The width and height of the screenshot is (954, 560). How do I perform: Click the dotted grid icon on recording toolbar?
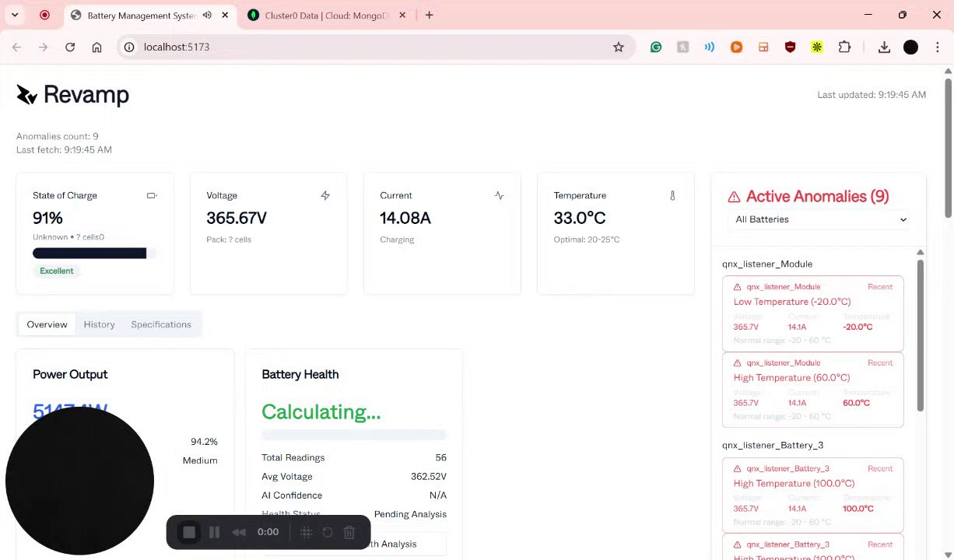point(307,533)
